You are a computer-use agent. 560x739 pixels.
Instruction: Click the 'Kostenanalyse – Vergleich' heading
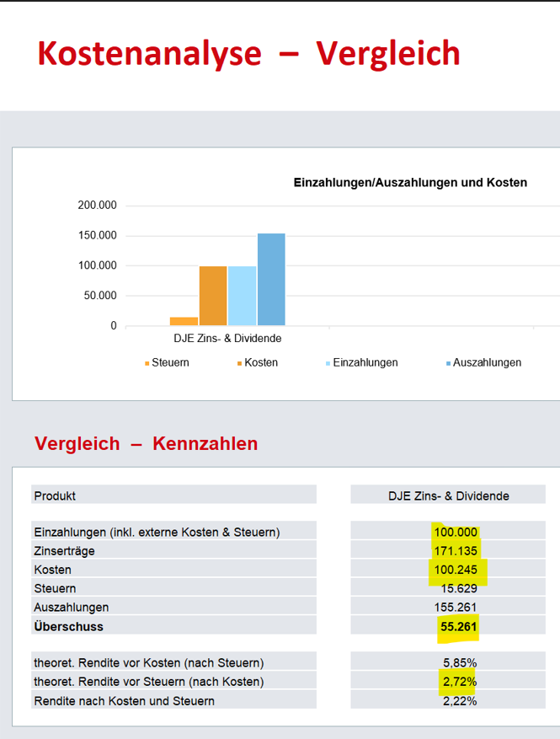[248, 53]
